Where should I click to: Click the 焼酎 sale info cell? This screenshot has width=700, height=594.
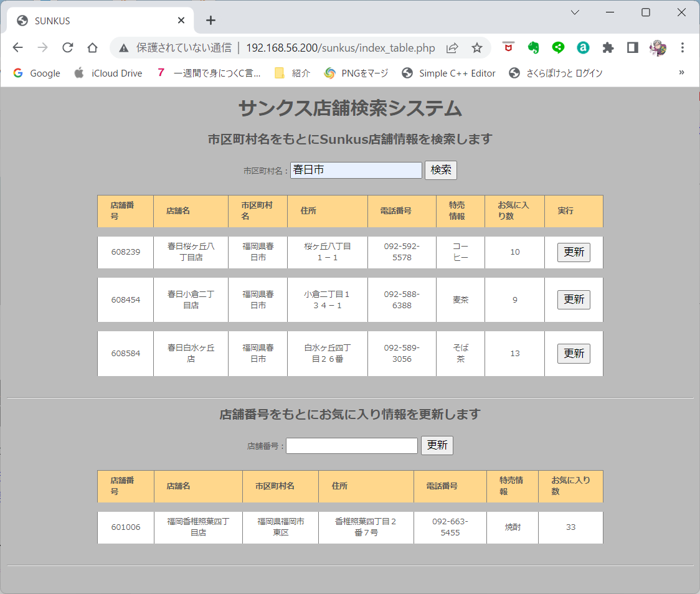(x=513, y=527)
